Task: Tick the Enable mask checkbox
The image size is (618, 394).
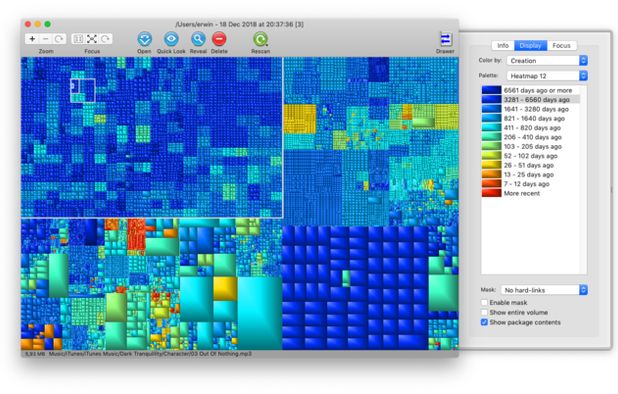Action: click(484, 303)
